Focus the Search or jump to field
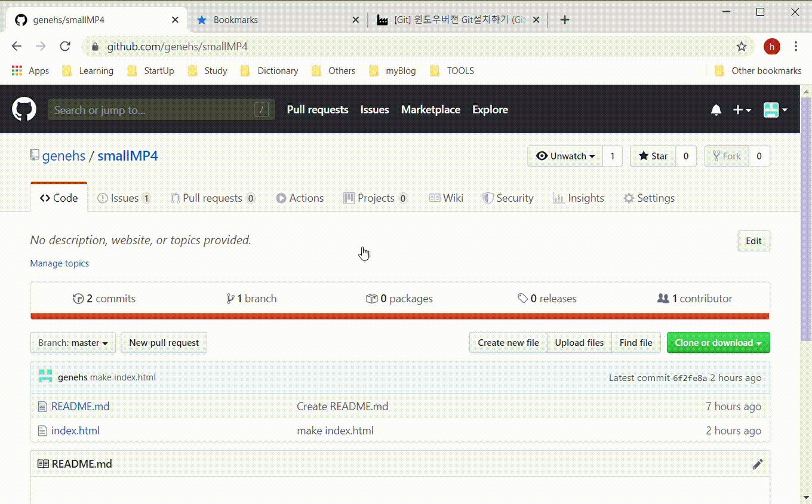 coord(161,110)
